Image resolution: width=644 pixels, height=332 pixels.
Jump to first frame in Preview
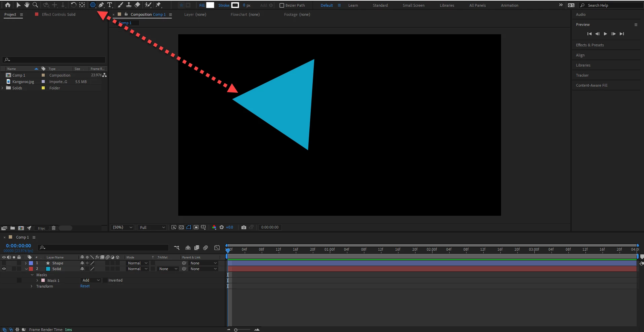click(x=589, y=34)
